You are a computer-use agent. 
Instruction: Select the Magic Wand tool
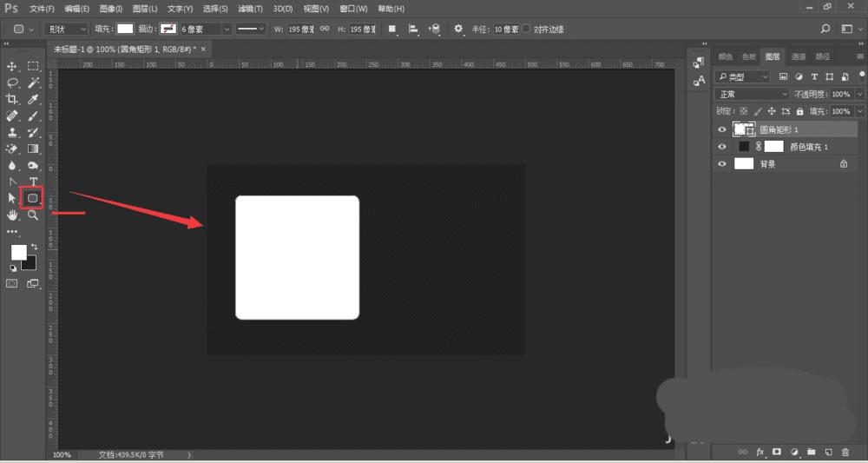click(33, 83)
